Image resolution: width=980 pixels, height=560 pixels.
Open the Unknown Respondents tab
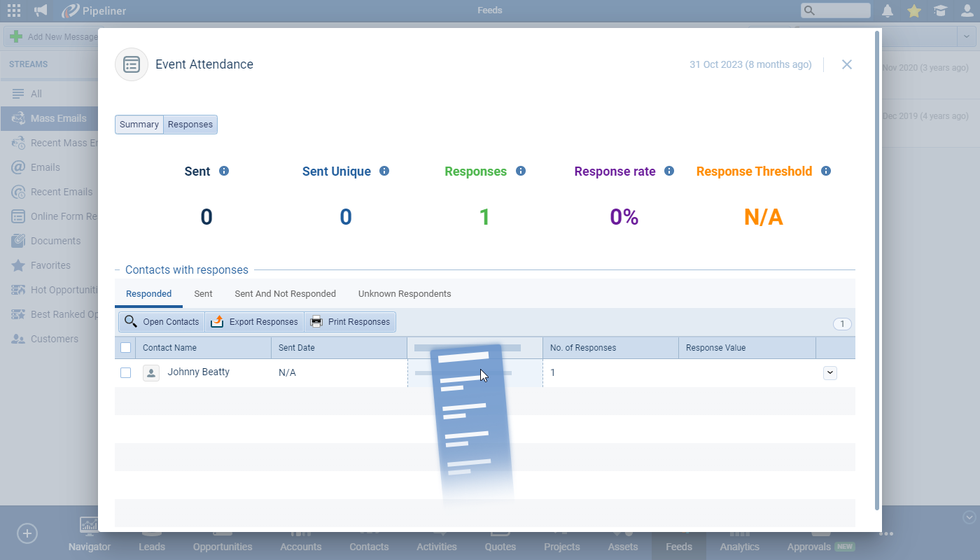405,294
